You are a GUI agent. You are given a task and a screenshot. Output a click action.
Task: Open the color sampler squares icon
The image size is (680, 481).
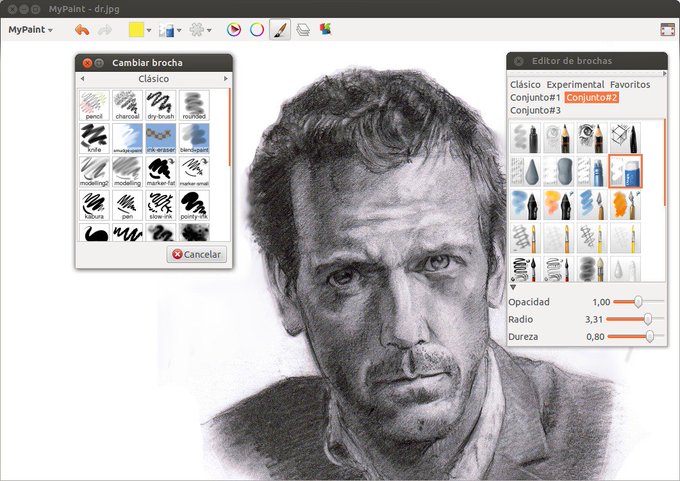[x=325, y=29]
